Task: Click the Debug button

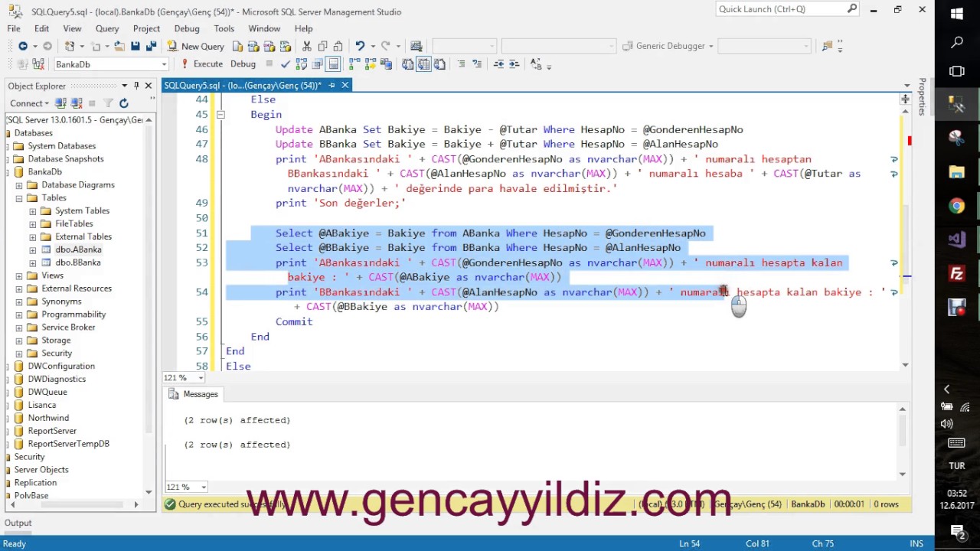Action: pyautogui.click(x=243, y=64)
